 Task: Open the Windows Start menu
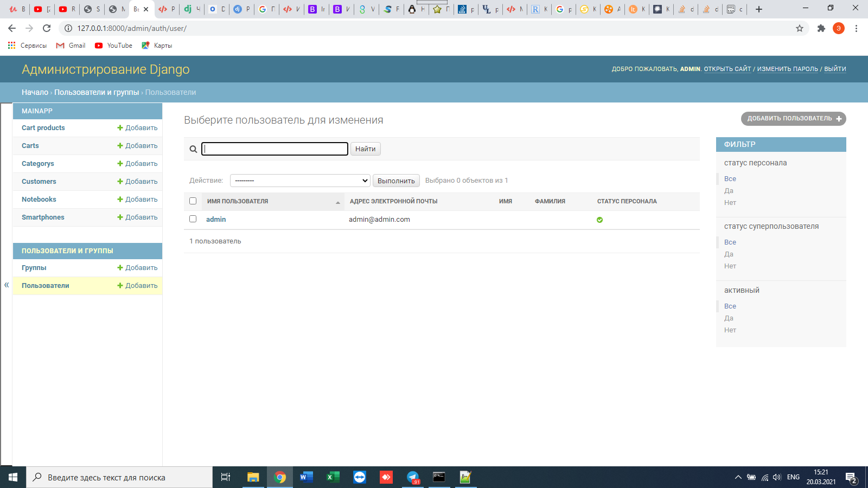pyautogui.click(x=13, y=477)
